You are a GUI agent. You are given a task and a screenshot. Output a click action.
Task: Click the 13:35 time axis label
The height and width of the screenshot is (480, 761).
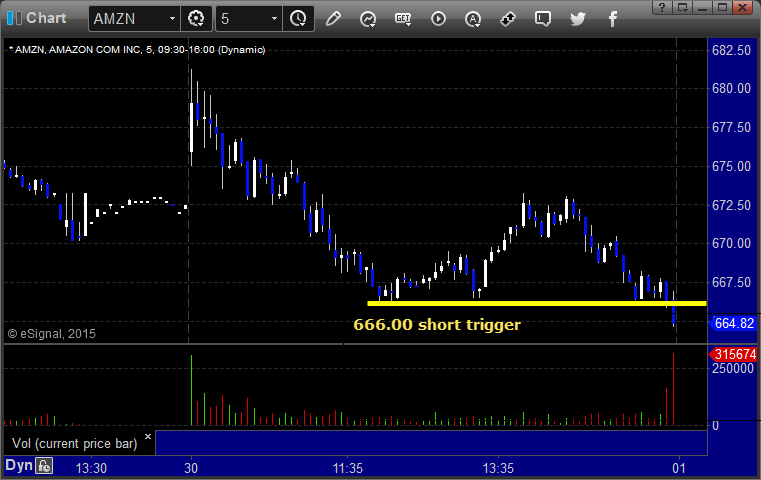tap(498, 468)
